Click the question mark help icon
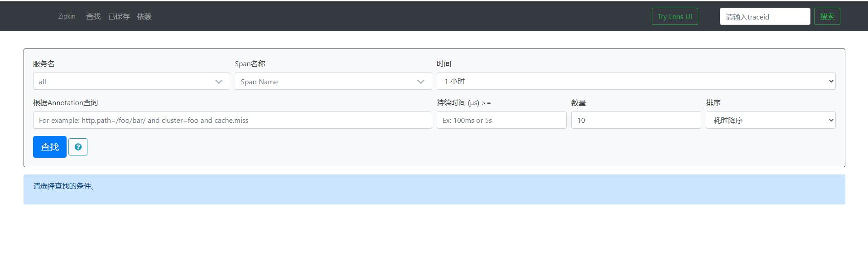Image resolution: width=868 pixels, height=257 pixels. point(78,147)
